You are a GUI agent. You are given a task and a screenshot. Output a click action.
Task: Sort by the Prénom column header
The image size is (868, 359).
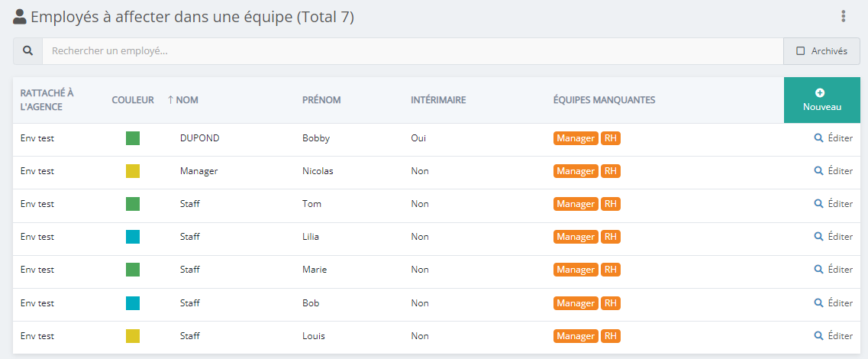point(321,100)
